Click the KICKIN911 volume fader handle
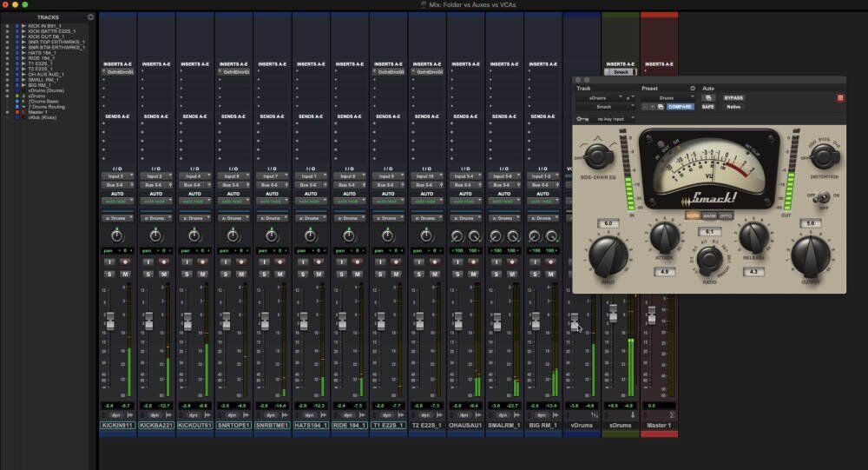The height and width of the screenshot is (470, 868). [110, 321]
